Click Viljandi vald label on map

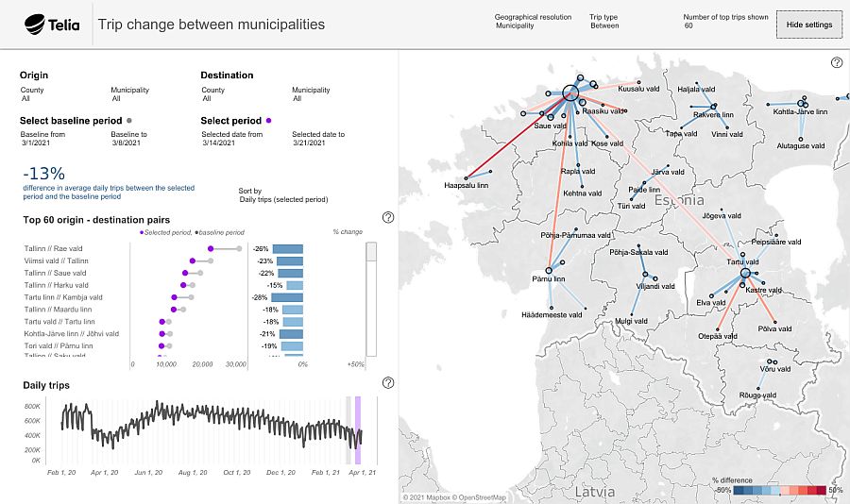tap(655, 286)
